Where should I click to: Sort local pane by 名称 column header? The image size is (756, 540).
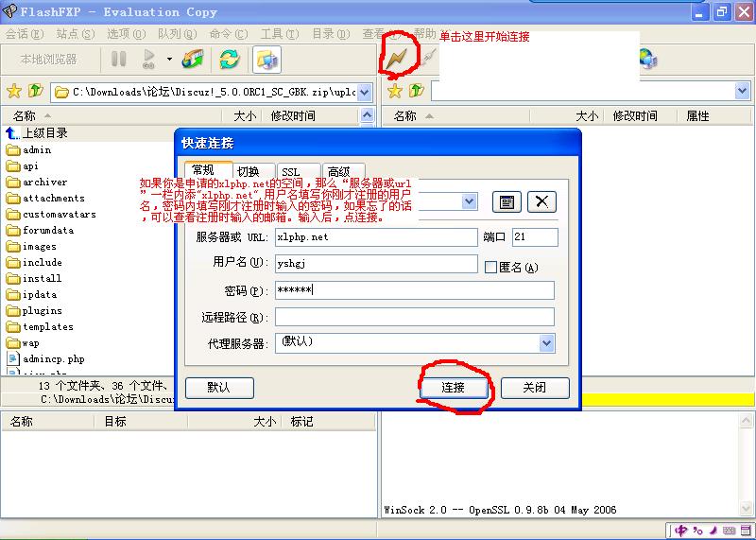[112, 115]
